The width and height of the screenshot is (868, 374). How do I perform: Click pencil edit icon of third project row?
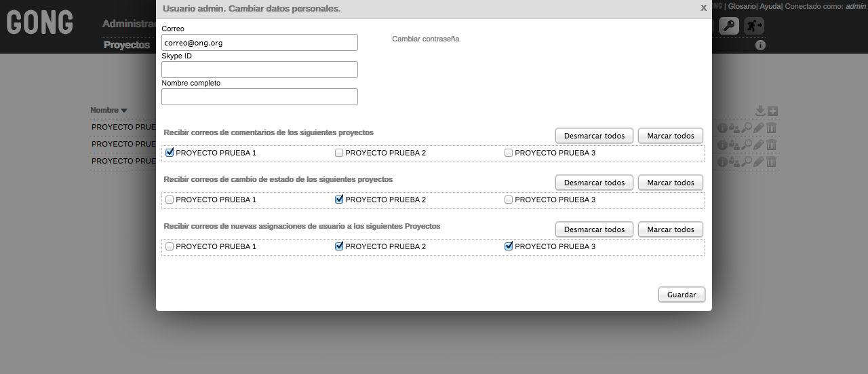(x=759, y=162)
